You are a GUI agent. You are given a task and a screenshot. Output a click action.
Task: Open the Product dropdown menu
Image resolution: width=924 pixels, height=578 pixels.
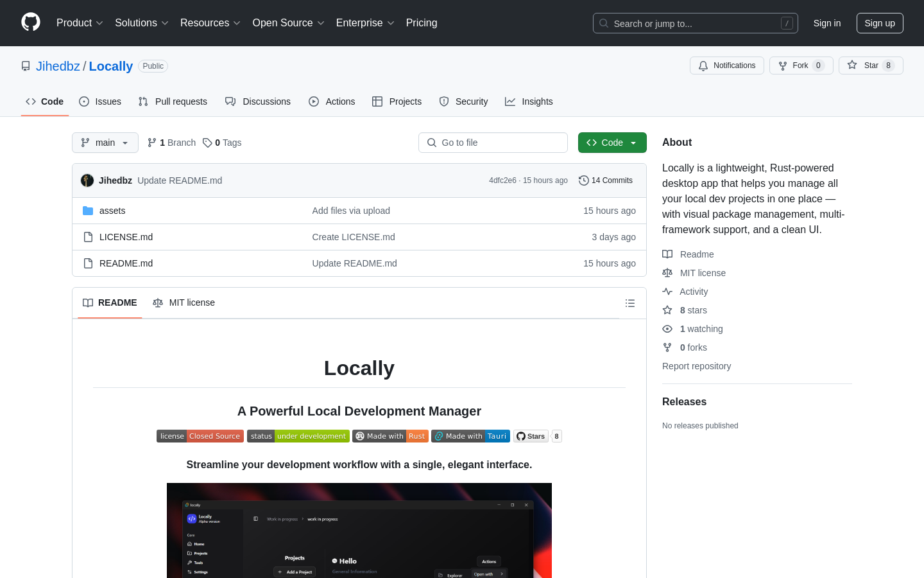click(x=80, y=23)
